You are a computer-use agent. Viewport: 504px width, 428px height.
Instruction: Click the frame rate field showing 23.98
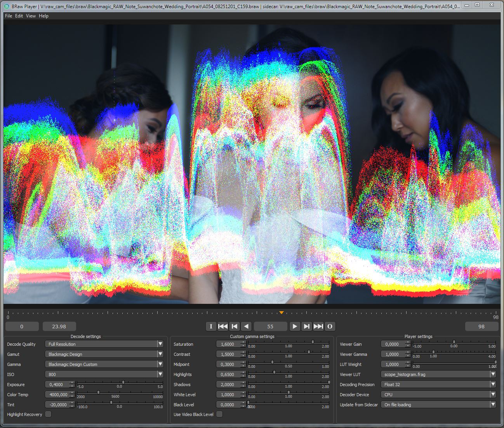pos(59,326)
